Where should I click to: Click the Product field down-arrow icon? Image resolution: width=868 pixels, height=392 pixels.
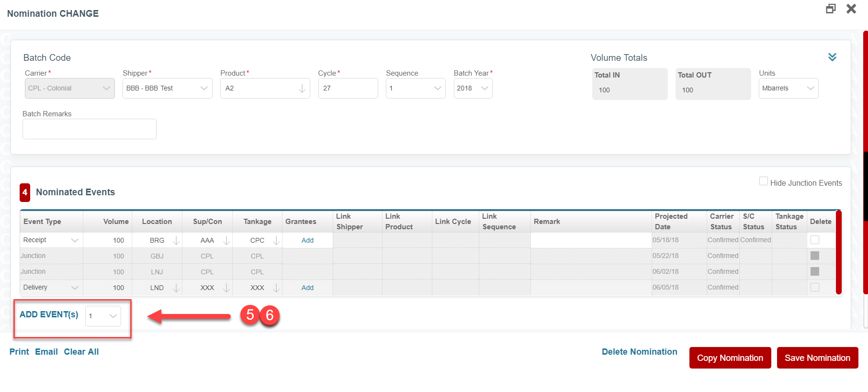tap(302, 89)
